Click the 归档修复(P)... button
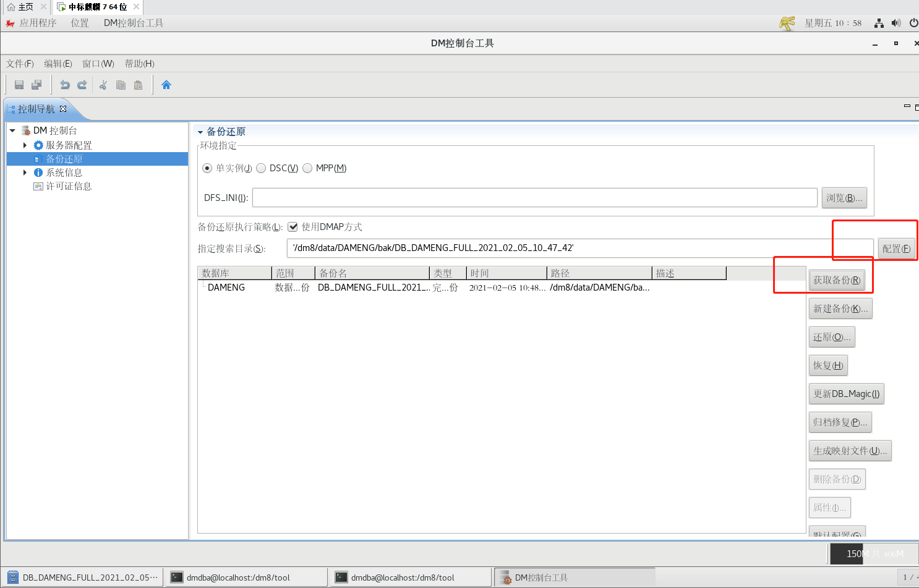This screenshot has width=919, height=588. tap(840, 422)
